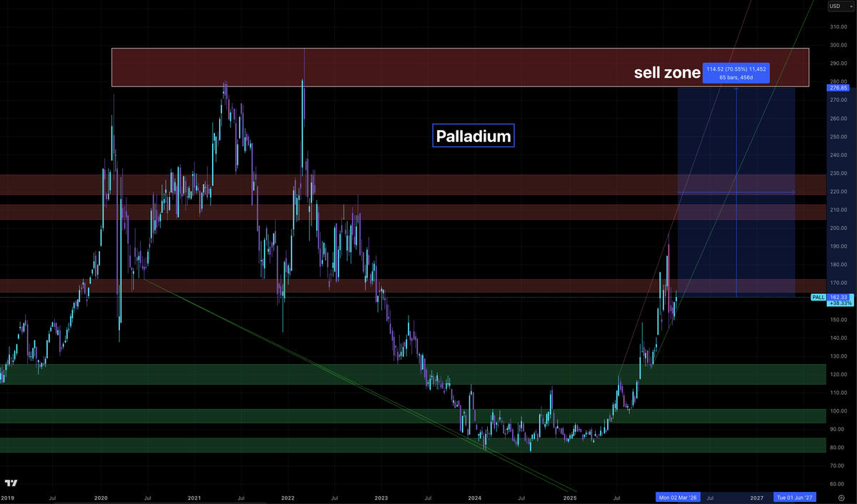Viewport: 857px width, 504px height.
Task: Click 2021 on the time axis
Action: pyautogui.click(x=194, y=497)
